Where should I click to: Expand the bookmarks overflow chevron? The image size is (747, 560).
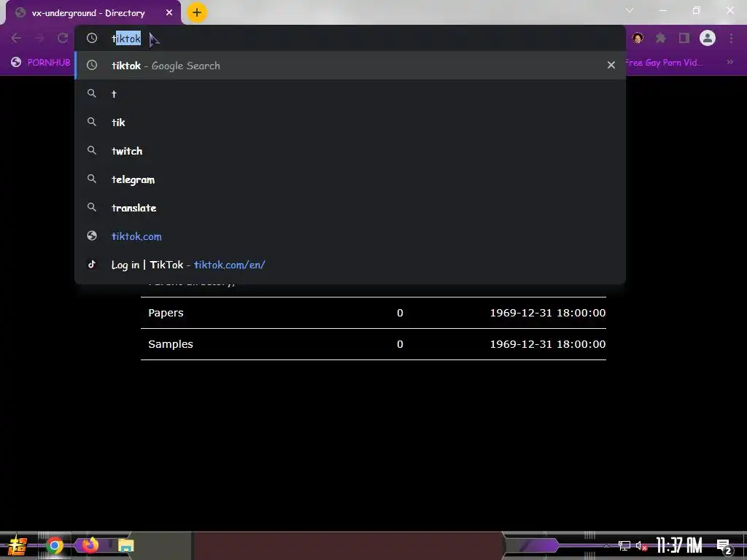729,63
